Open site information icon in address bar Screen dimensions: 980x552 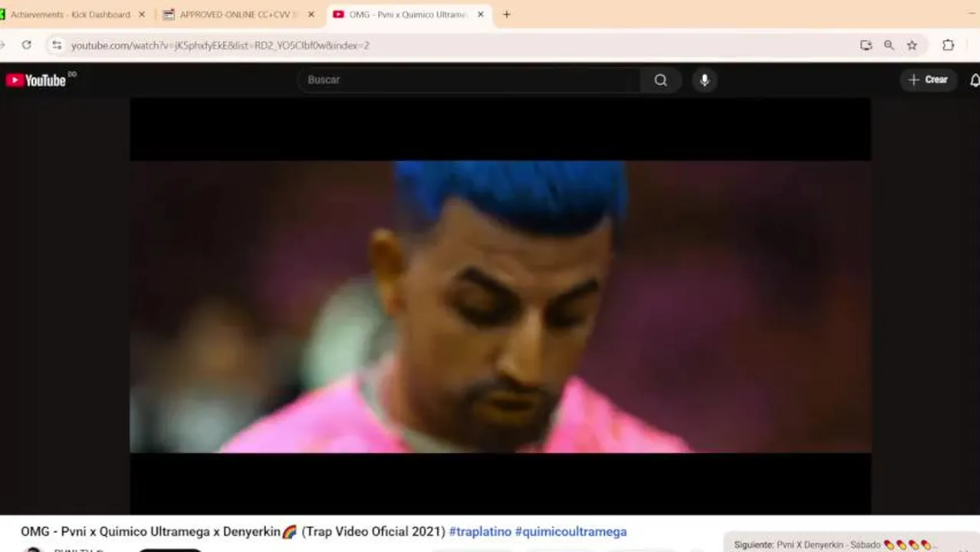point(57,45)
